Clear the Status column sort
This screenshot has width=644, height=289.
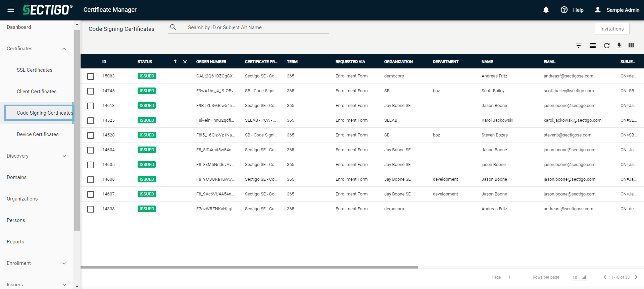(185, 62)
